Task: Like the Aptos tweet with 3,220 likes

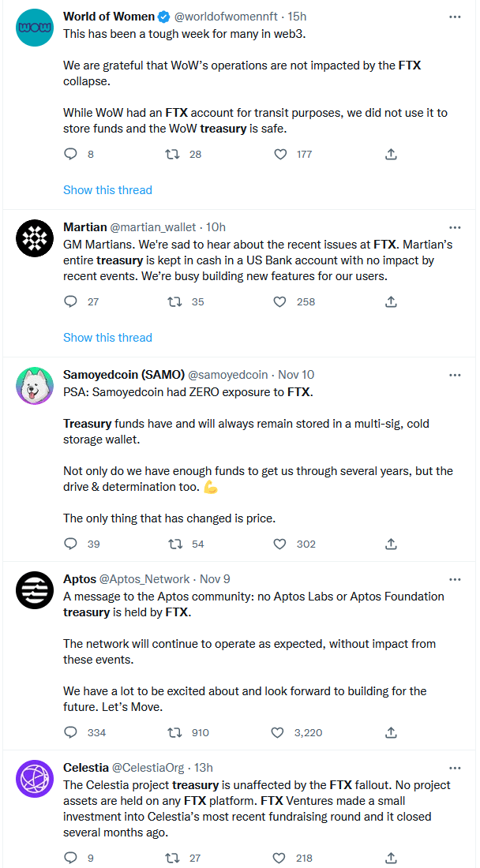Action: (x=278, y=732)
